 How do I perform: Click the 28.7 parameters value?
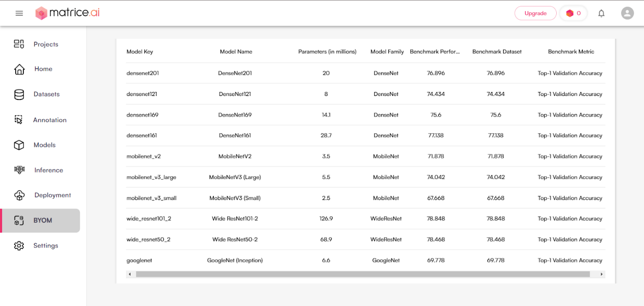(326, 136)
